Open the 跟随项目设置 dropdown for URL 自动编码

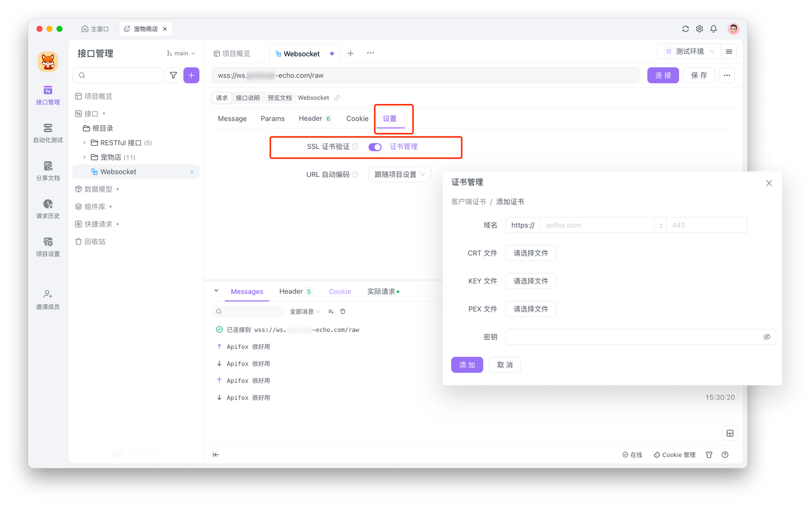point(399,174)
